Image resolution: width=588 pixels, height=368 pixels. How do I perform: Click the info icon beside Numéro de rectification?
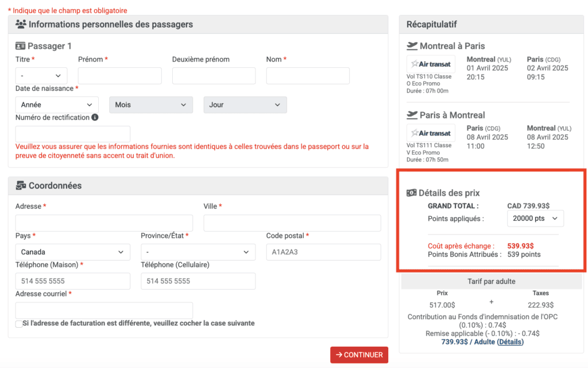pyautogui.click(x=95, y=117)
